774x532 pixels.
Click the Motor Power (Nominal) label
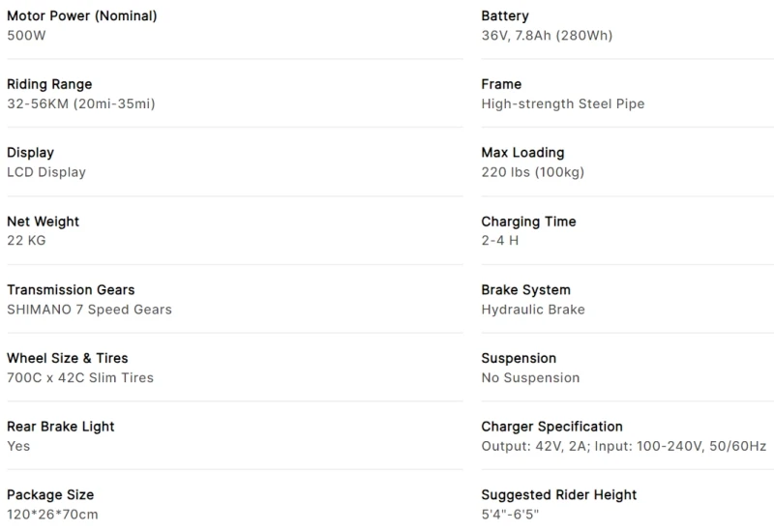[x=81, y=16]
